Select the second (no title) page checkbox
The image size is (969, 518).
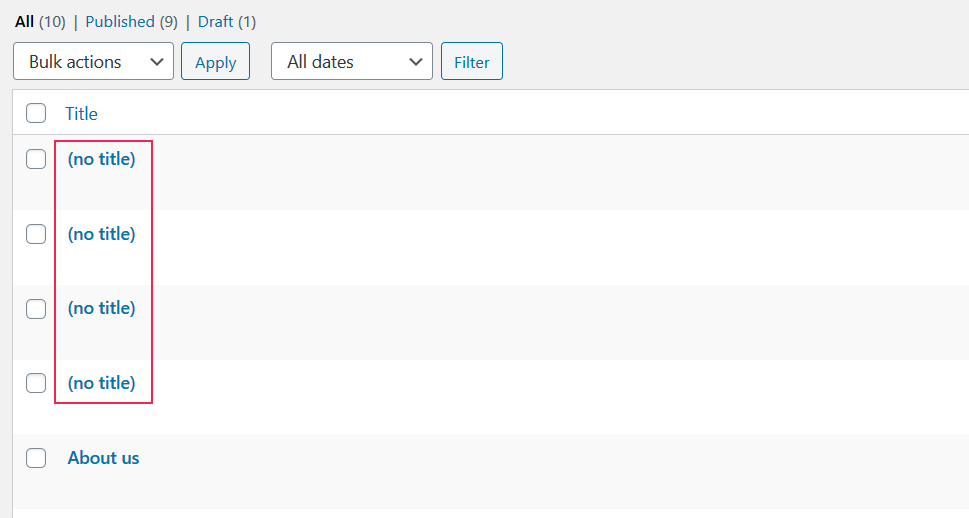click(36, 234)
